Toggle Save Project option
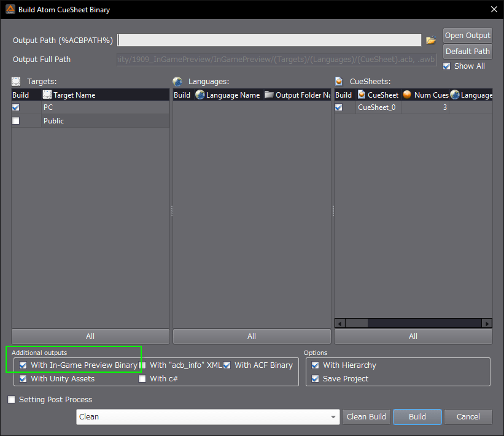The image size is (504, 436). (316, 378)
